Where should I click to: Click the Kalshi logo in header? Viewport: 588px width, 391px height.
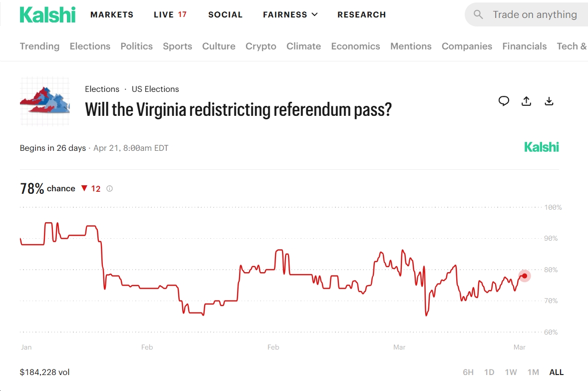48,14
